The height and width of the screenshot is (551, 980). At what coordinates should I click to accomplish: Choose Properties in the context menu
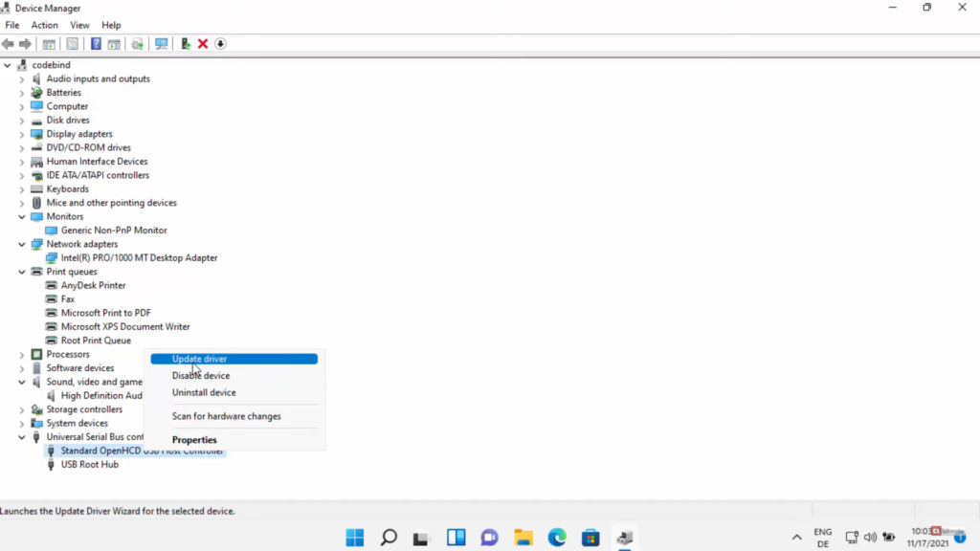pos(234,440)
